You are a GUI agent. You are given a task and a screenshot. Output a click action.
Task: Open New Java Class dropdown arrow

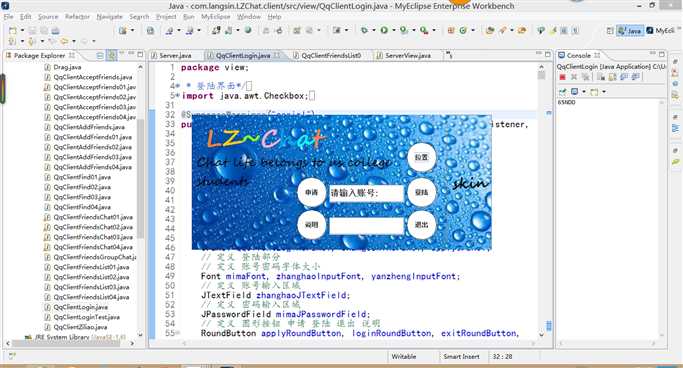point(473,30)
